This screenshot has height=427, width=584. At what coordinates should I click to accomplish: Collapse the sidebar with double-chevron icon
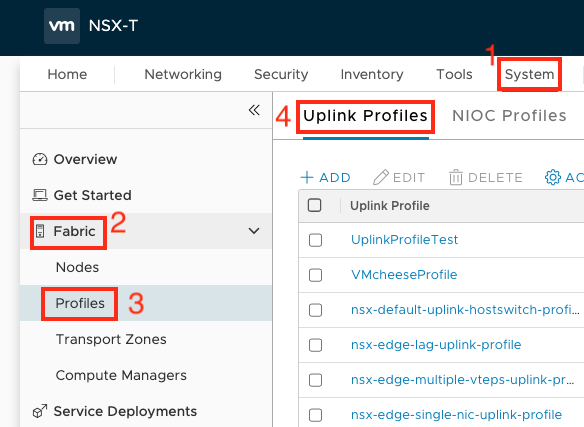(x=254, y=110)
